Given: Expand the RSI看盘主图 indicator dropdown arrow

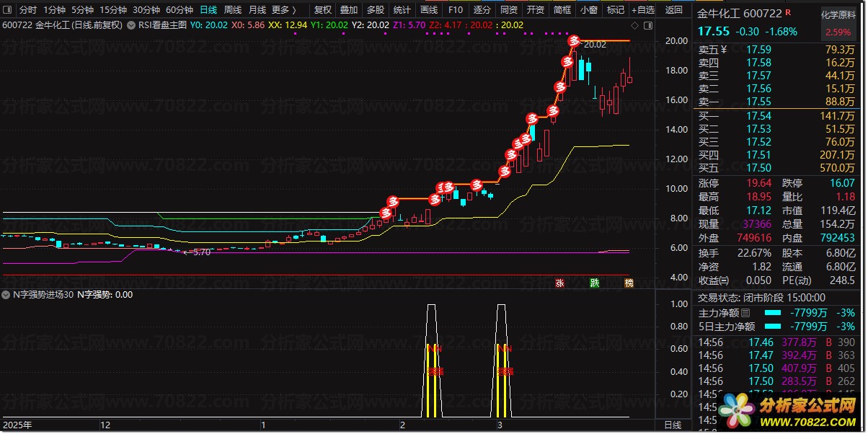Looking at the screenshot, I should 130,25.
